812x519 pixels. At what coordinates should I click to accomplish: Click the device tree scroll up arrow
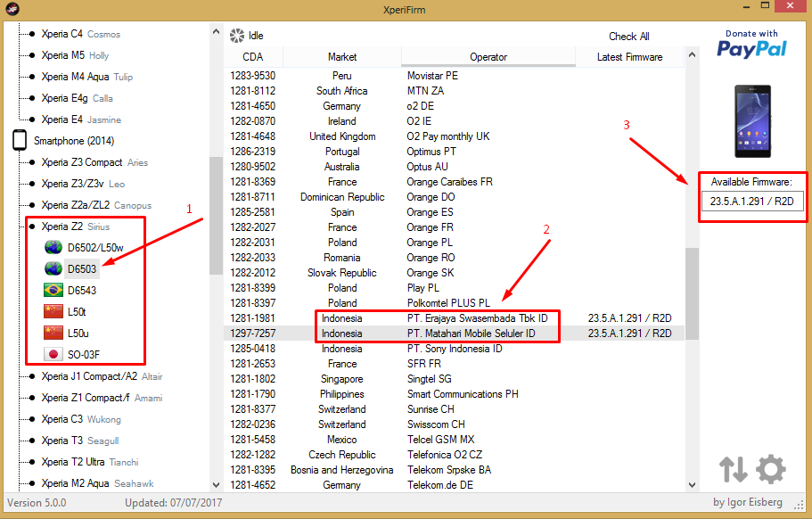click(x=216, y=31)
